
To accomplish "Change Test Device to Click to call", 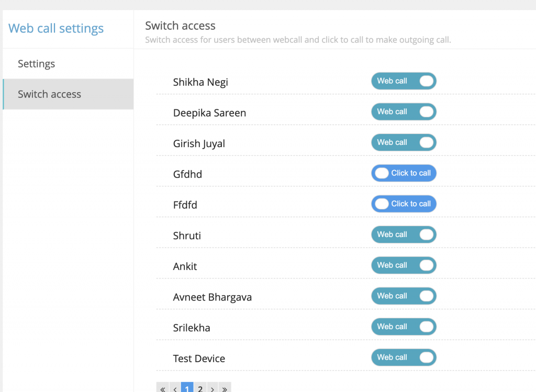I will pyautogui.click(x=404, y=357).
